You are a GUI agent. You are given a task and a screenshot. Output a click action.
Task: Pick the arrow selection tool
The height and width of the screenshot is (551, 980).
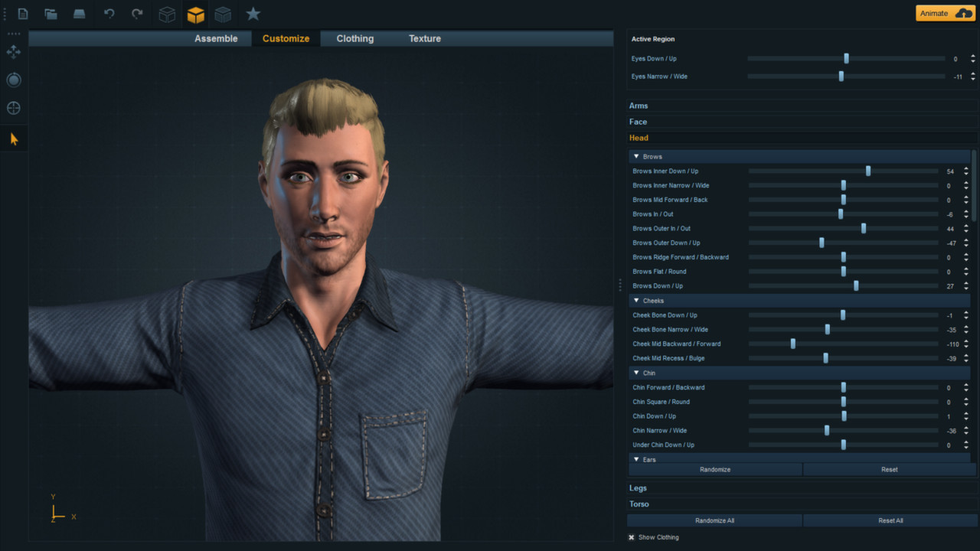point(13,139)
